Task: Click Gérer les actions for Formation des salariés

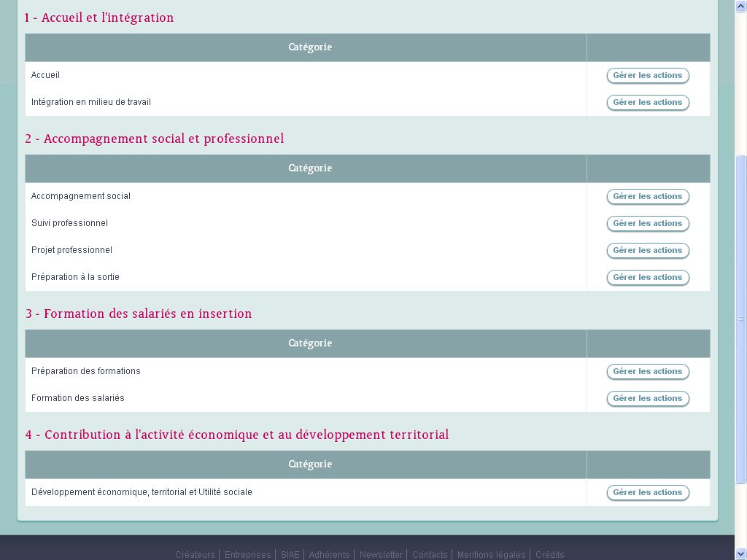Action: point(648,398)
